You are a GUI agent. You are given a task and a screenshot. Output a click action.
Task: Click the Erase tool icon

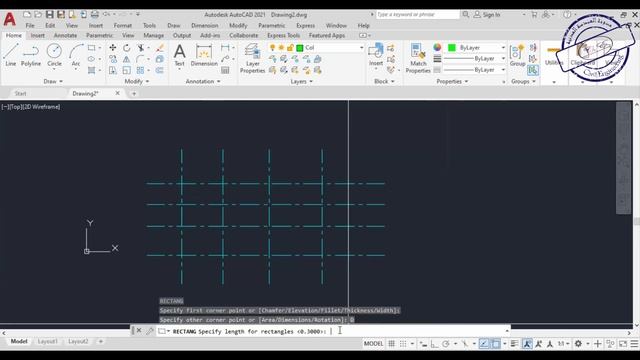160,48
